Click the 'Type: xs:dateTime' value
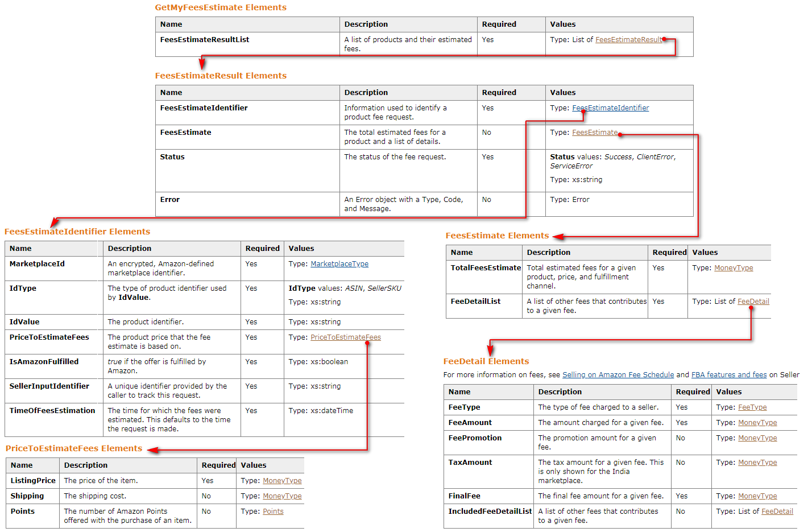This screenshot has width=812, height=532. [321, 411]
